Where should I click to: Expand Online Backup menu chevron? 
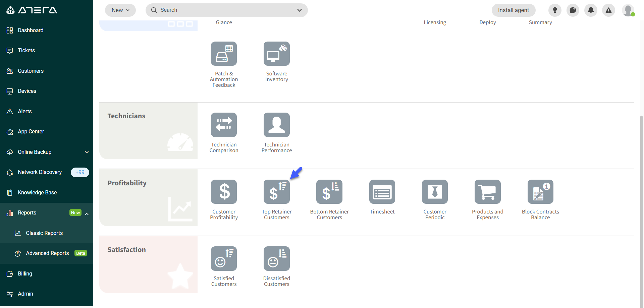tap(87, 152)
